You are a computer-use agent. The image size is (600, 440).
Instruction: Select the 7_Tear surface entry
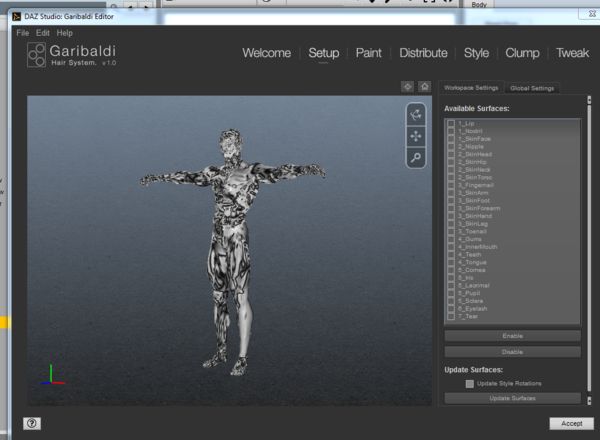coord(512,316)
